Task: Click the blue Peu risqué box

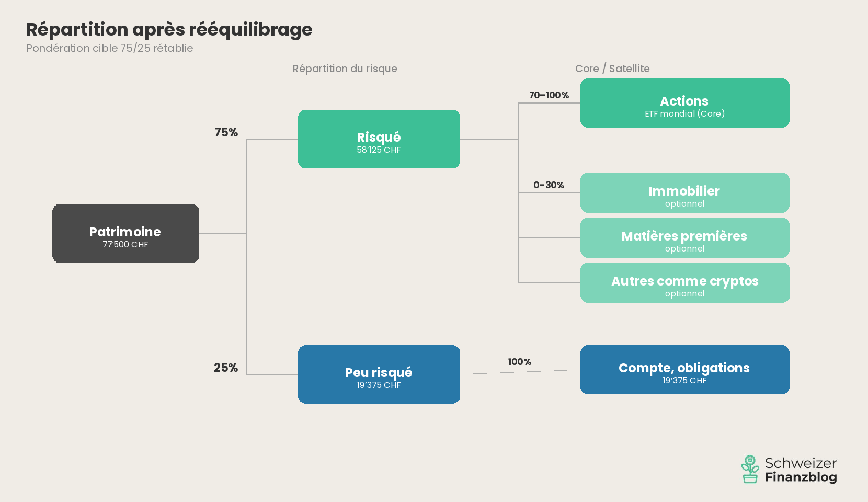Action: click(379, 374)
